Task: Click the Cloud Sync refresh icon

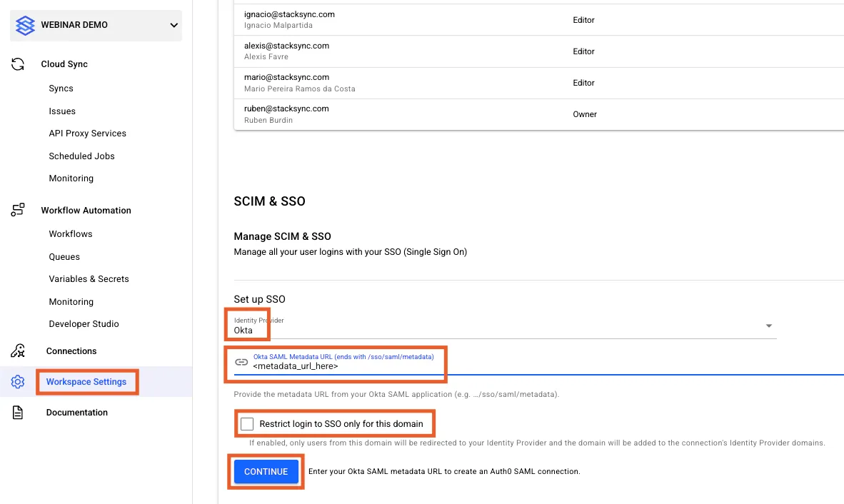Action: click(18, 64)
